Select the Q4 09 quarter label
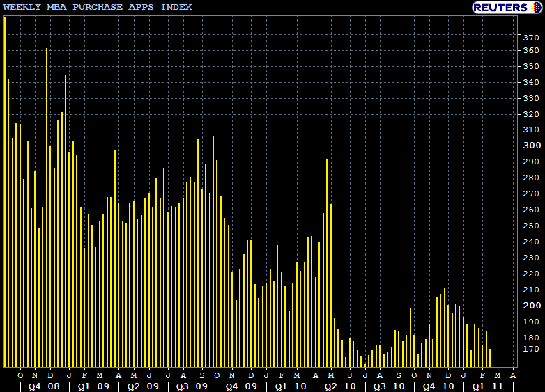Image resolution: width=545 pixels, height=392 pixels. 241,385
